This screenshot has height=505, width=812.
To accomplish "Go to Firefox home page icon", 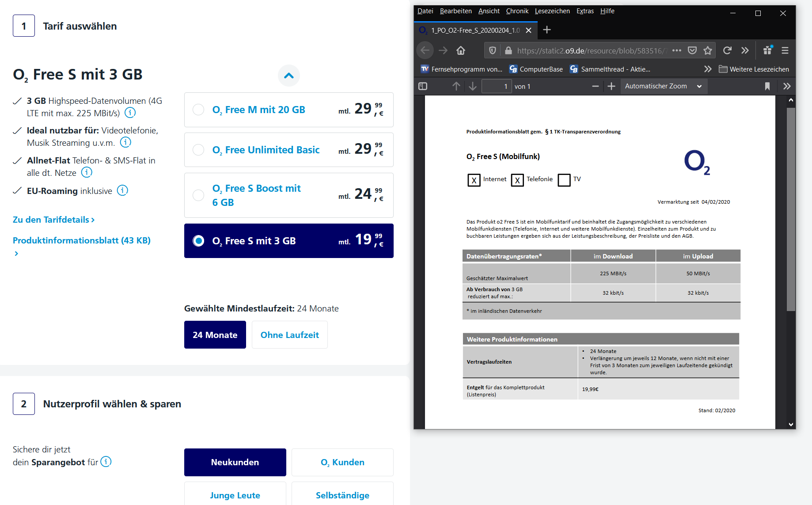I will (x=461, y=50).
